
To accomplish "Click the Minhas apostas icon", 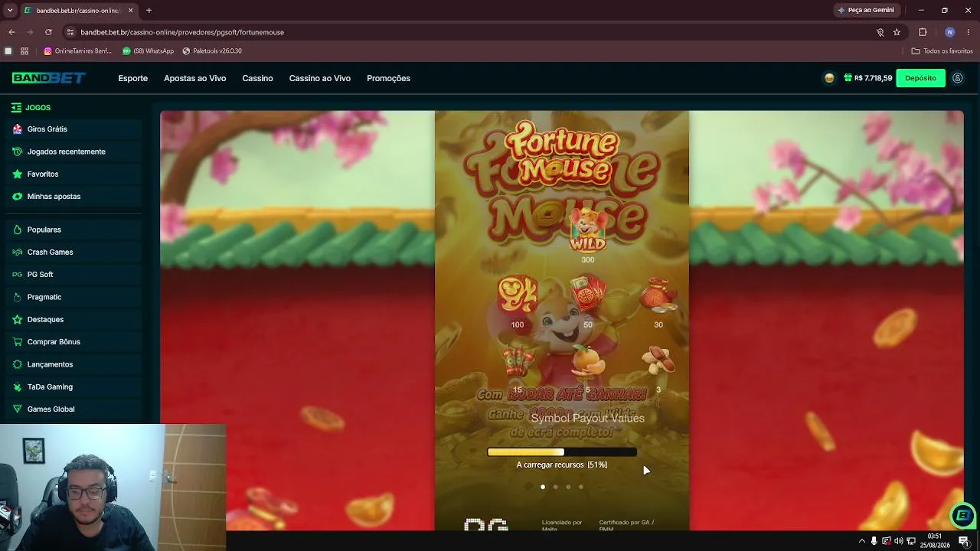I will (18, 197).
